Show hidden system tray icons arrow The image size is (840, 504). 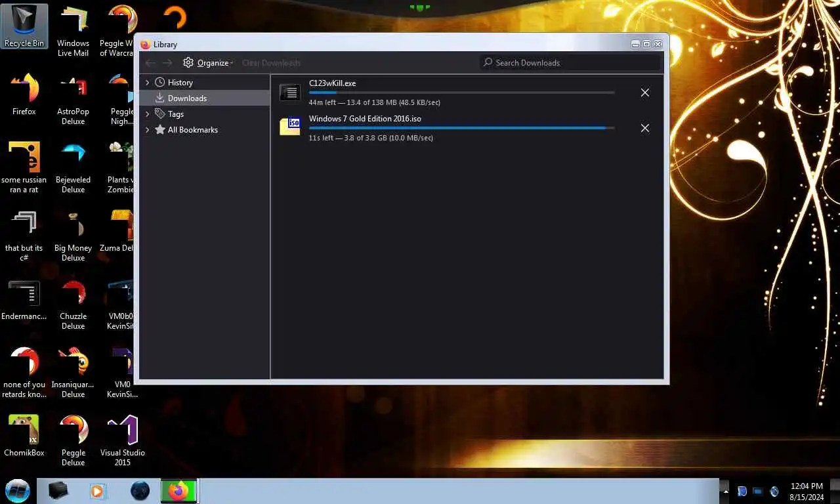click(x=725, y=491)
